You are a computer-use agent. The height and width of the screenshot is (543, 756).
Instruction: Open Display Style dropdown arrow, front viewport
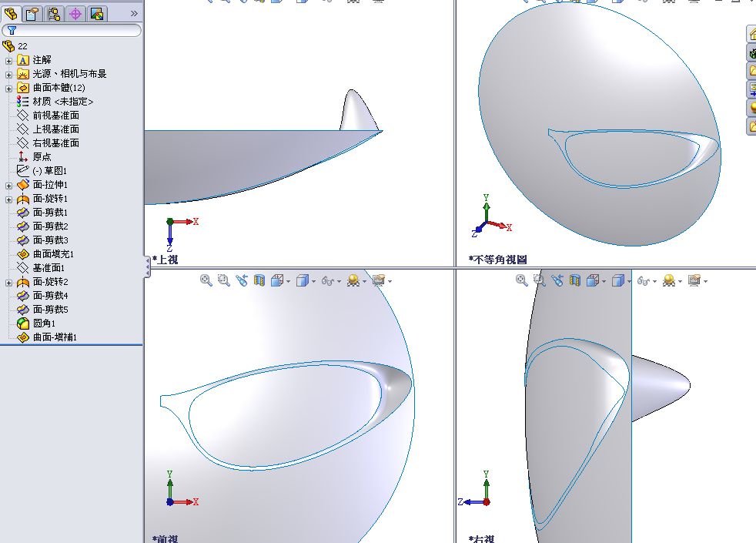click(x=313, y=282)
